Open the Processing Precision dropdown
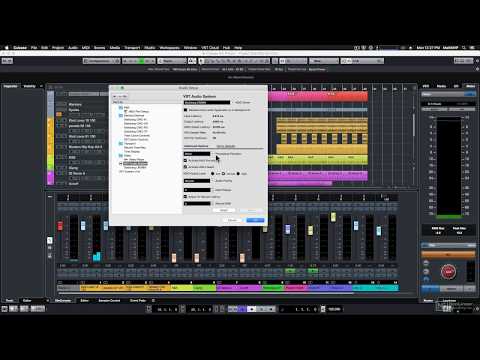 197,154
